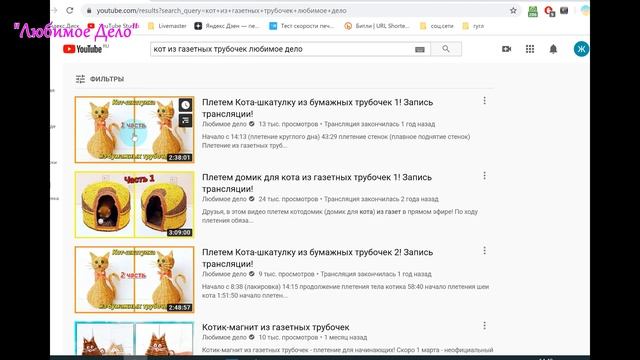
Task: Click the 2:38:01 duration badge
Action: [x=180, y=158]
